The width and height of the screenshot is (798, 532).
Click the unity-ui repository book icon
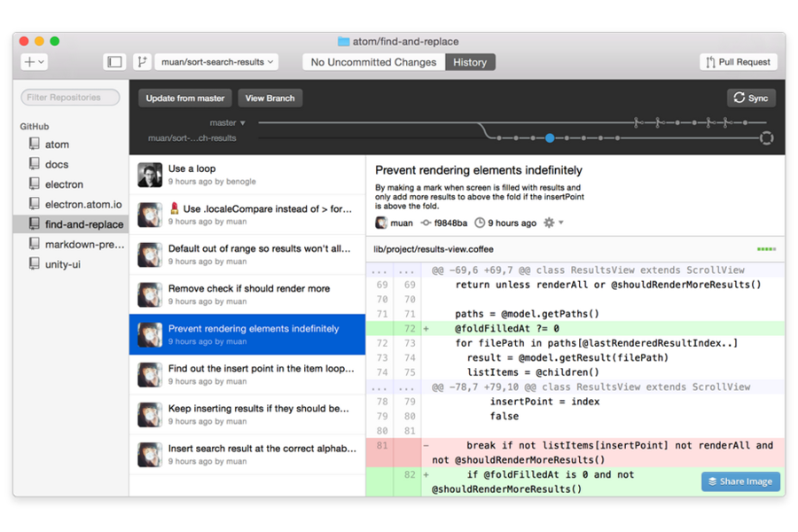point(34,263)
